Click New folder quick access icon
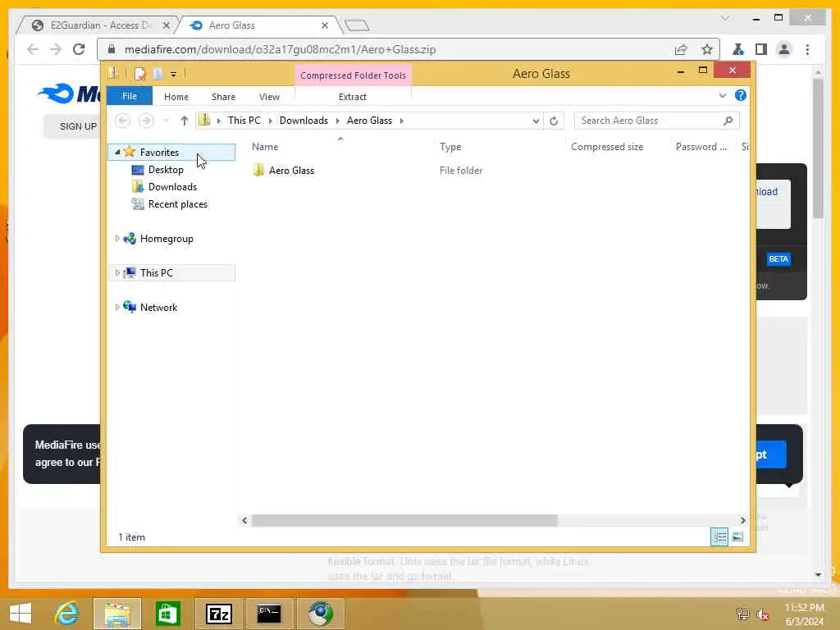The width and height of the screenshot is (840, 630). pos(157,74)
